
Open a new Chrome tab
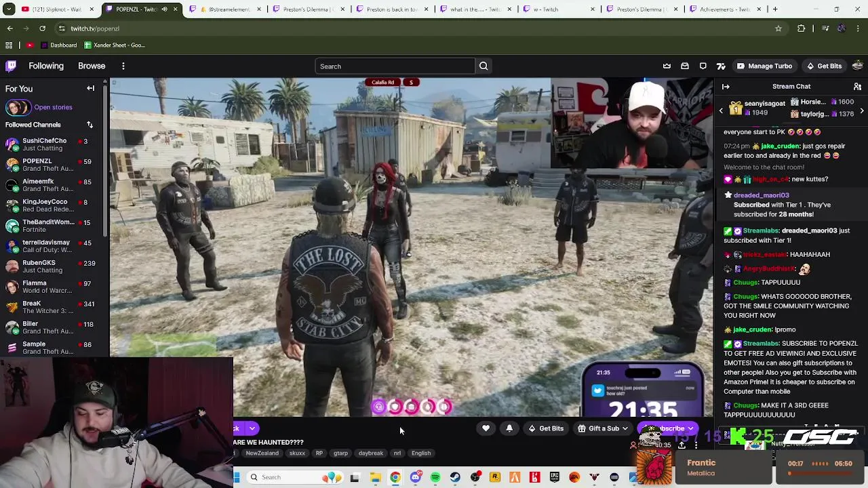[775, 9]
